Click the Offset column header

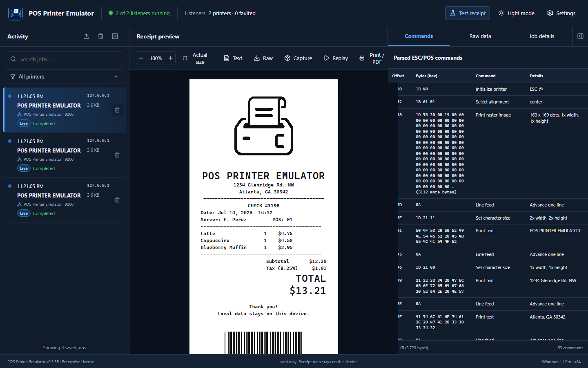(398, 76)
